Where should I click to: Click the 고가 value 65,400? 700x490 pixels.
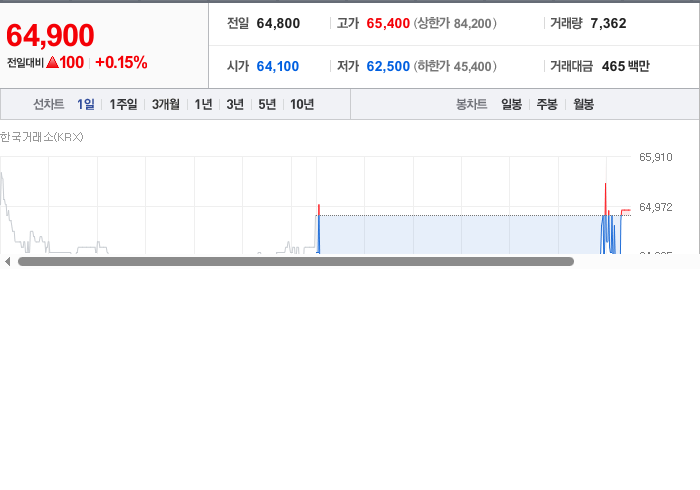point(388,23)
